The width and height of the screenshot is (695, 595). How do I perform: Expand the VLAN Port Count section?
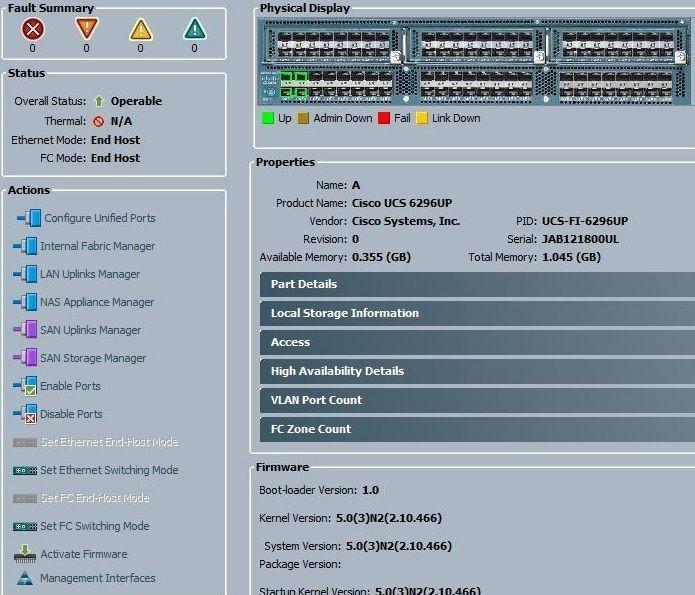pos(477,400)
